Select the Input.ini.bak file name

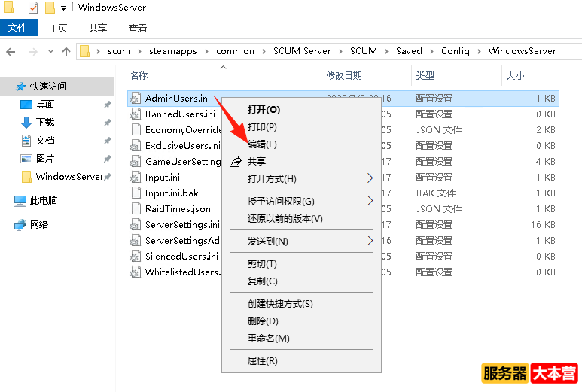pyautogui.click(x=172, y=193)
